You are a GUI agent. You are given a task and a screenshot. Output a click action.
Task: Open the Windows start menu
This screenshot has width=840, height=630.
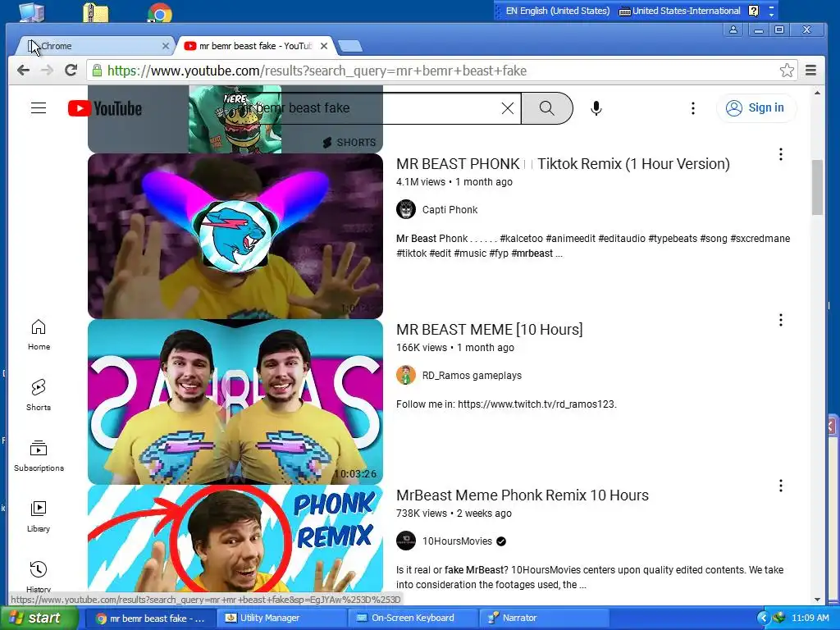(x=39, y=619)
